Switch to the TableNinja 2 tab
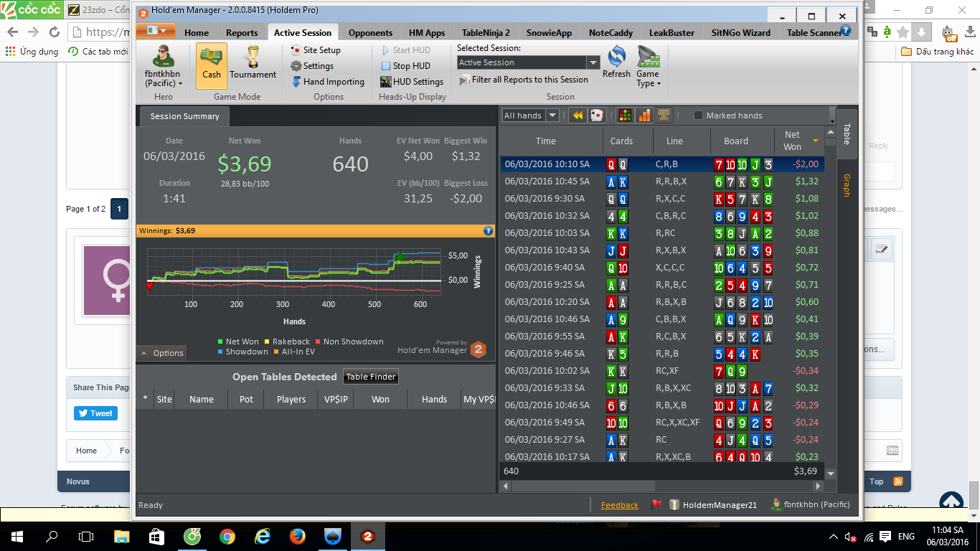Image resolution: width=980 pixels, height=551 pixels. pos(486,32)
